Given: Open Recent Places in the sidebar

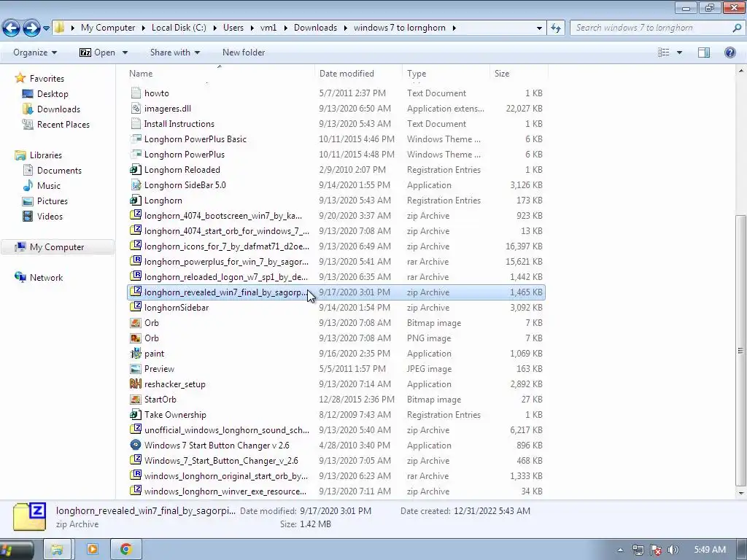Looking at the screenshot, I should [x=63, y=124].
